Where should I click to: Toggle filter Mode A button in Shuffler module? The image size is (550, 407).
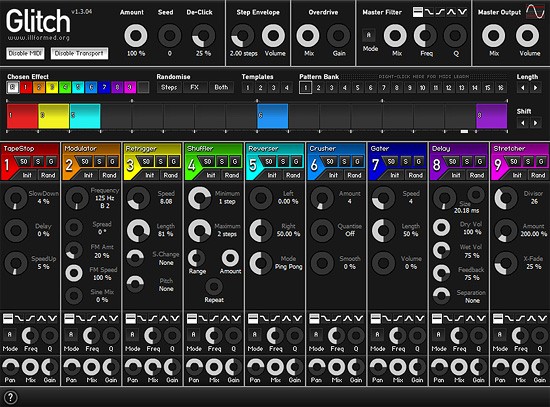coord(193,335)
